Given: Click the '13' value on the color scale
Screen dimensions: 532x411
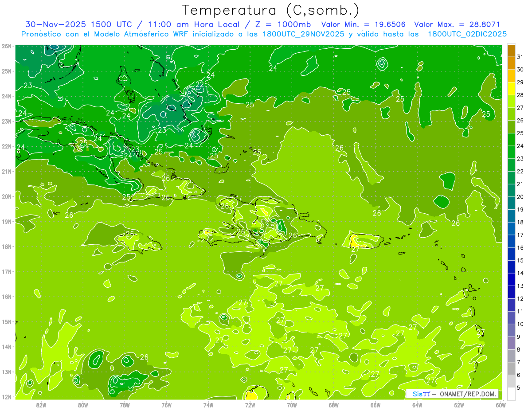Looking at the screenshot, I should click(x=520, y=286).
